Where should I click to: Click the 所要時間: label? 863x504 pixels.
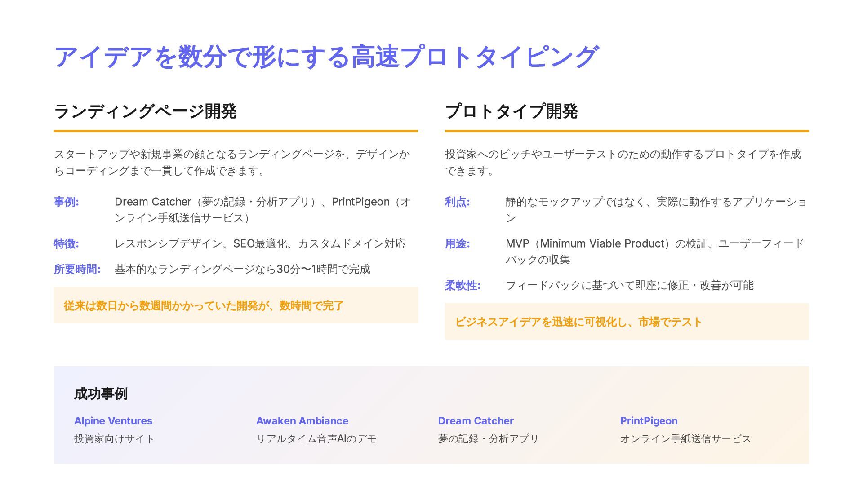pos(77,270)
